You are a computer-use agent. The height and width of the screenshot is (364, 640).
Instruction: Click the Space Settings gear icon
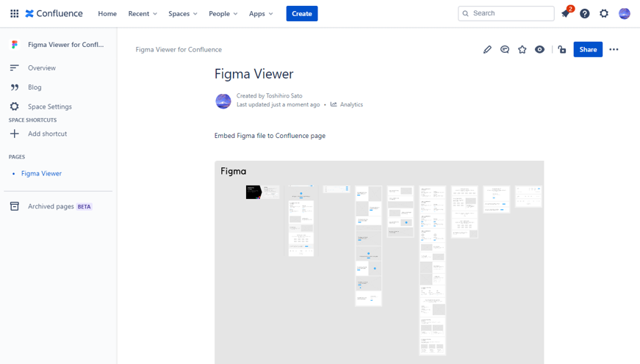14,106
